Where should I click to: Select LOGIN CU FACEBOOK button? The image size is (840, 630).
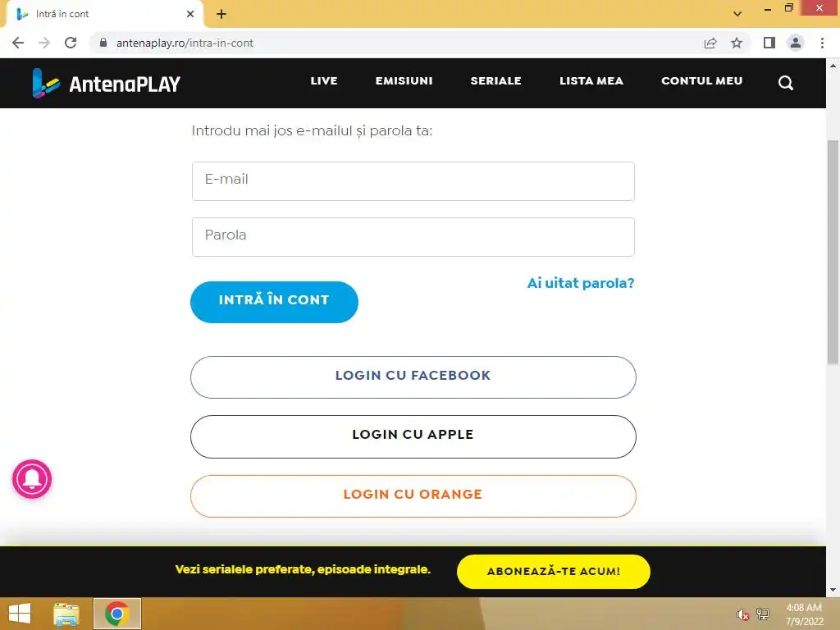pyautogui.click(x=413, y=377)
